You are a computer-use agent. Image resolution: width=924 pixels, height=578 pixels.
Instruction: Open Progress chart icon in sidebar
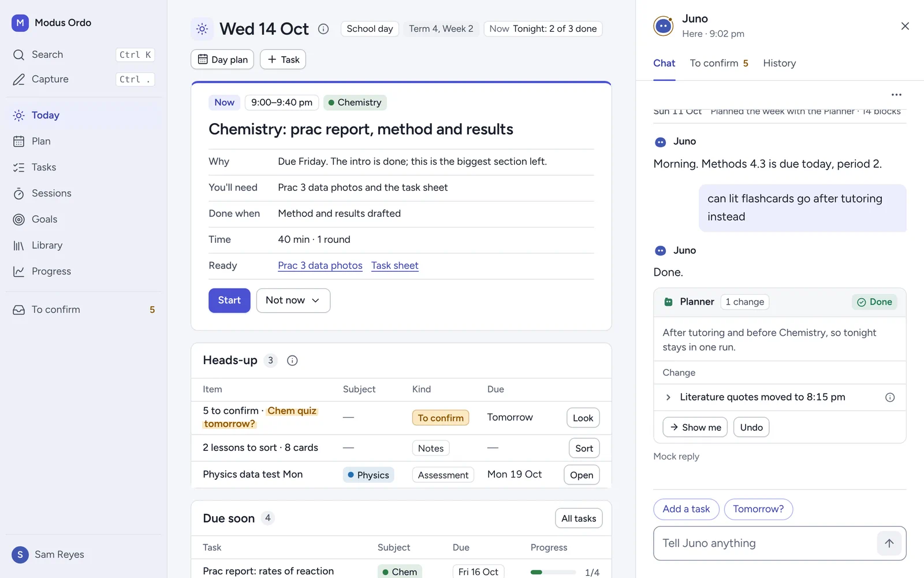pyautogui.click(x=18, y=272)
